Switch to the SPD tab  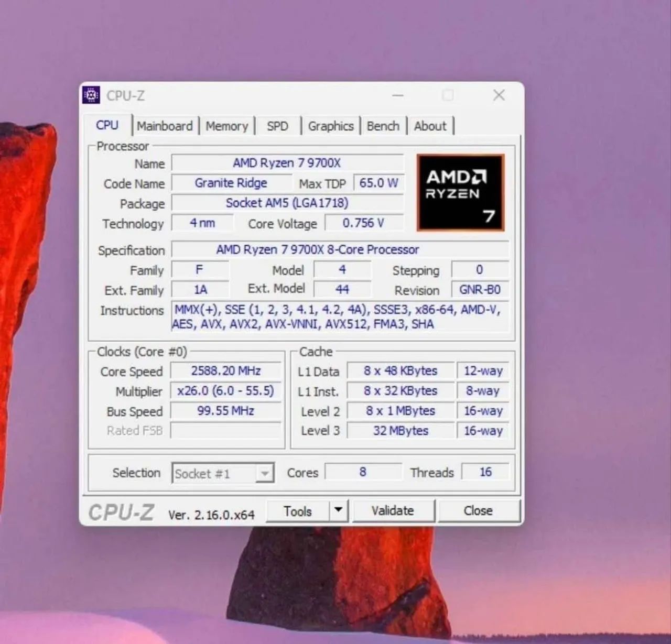coord(277,126)
